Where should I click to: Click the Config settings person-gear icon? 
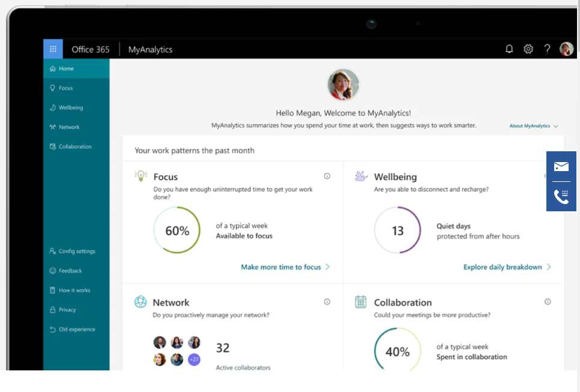point(52,251)
